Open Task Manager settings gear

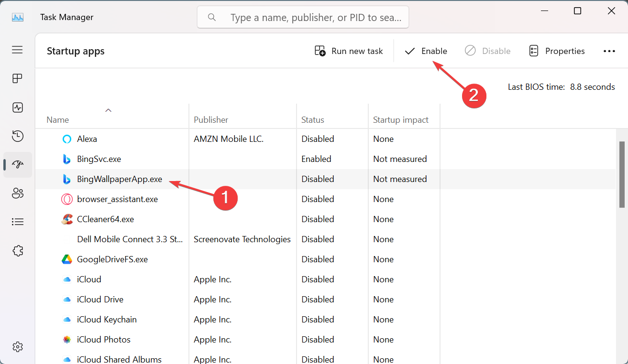17,346
